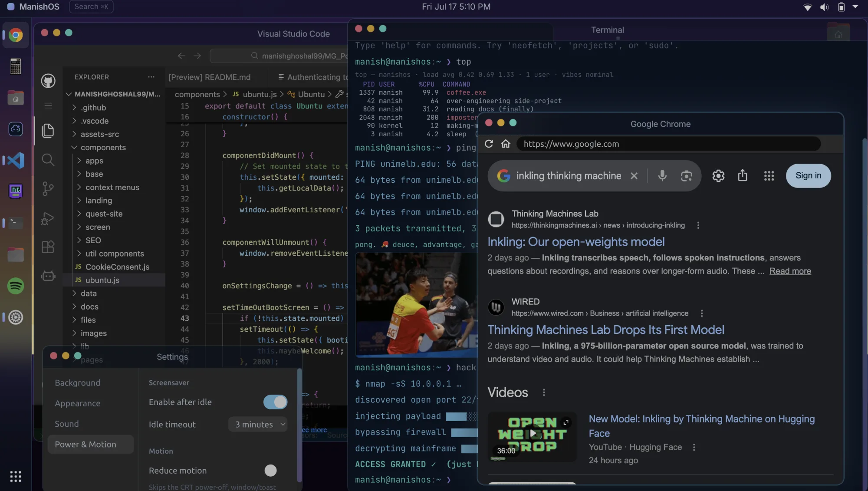The width and height of the screenshot is (868, 491).
Task: Click ManishOS menu in top bar
Action: click(33, 7)
